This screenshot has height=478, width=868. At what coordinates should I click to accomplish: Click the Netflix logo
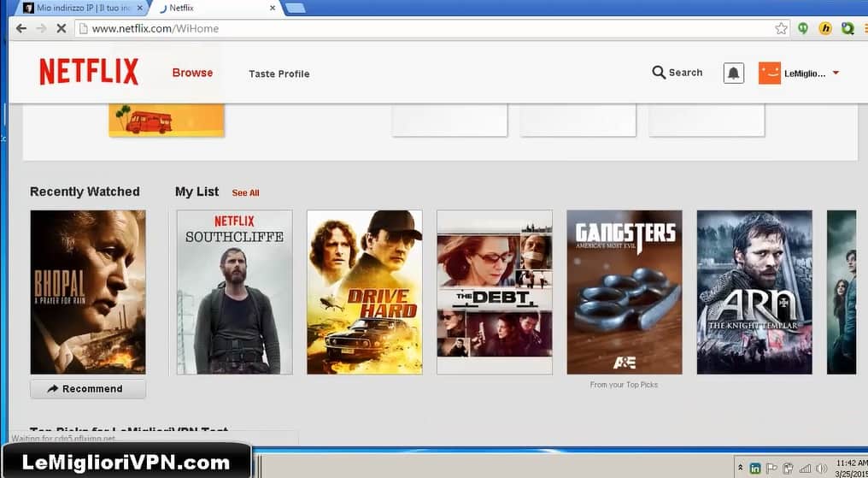[x=89, y=72]
